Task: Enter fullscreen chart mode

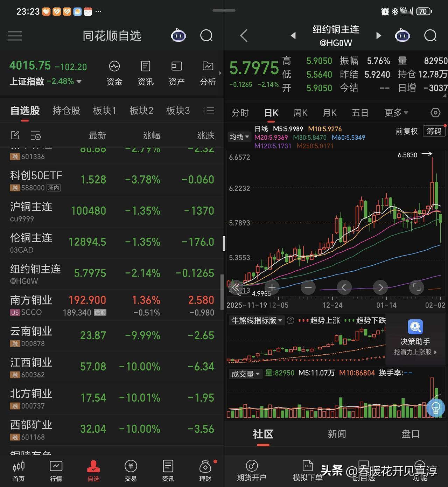Action: (x=416, y=287)
